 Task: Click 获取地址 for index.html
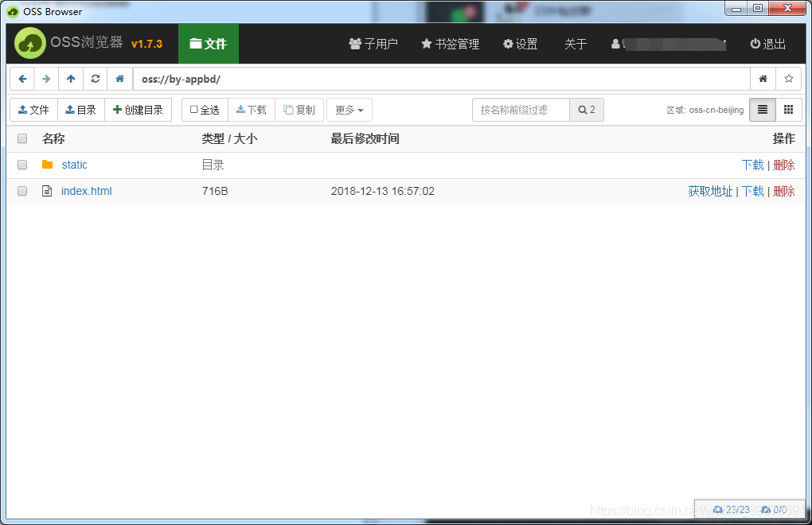pos(710,191)
